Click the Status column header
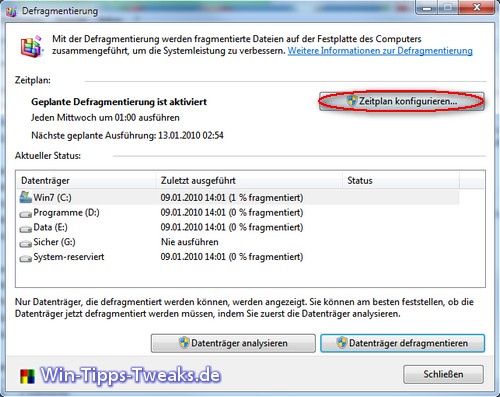 pos(401,181)
